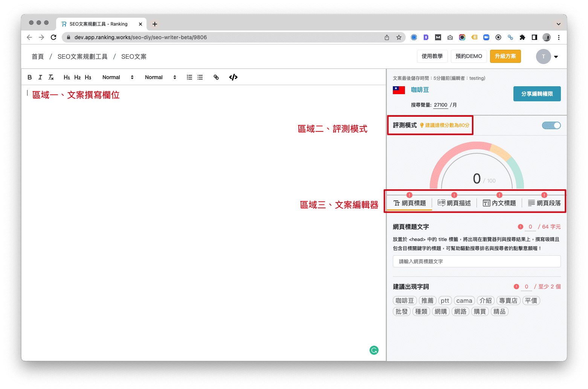This screenshot has height=389, width=588.
Task: Open the first Normal style dropdown
Action: (x=118, y=77)
